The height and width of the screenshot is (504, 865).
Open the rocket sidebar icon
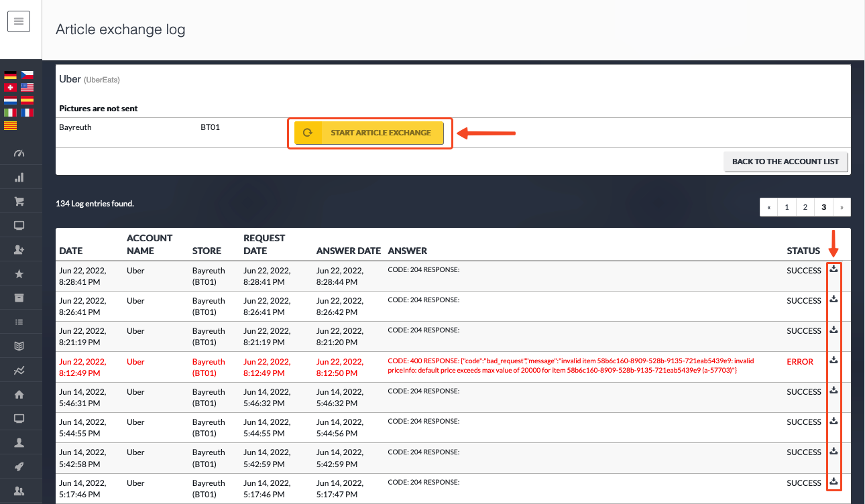[19, 466]
